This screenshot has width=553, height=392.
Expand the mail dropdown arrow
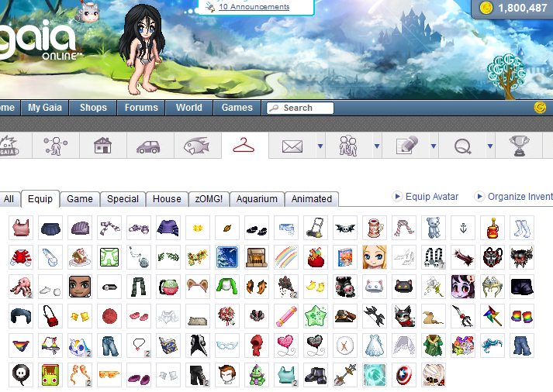tap(320, 146)
